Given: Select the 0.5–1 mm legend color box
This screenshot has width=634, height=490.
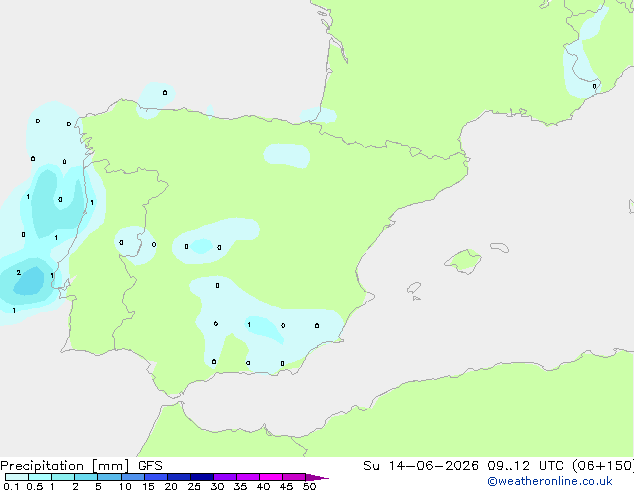Looking at the screenshot, I should (x=40, y=477).
